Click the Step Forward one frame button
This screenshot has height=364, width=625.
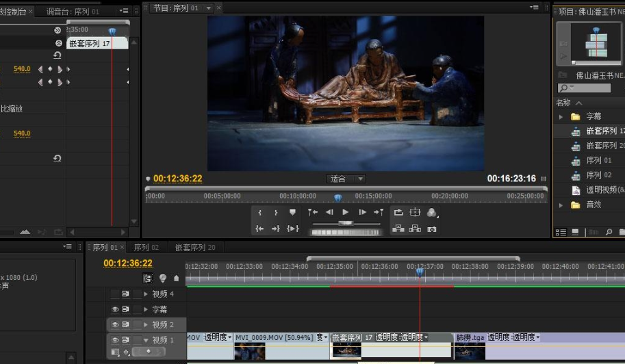point(362,212)
